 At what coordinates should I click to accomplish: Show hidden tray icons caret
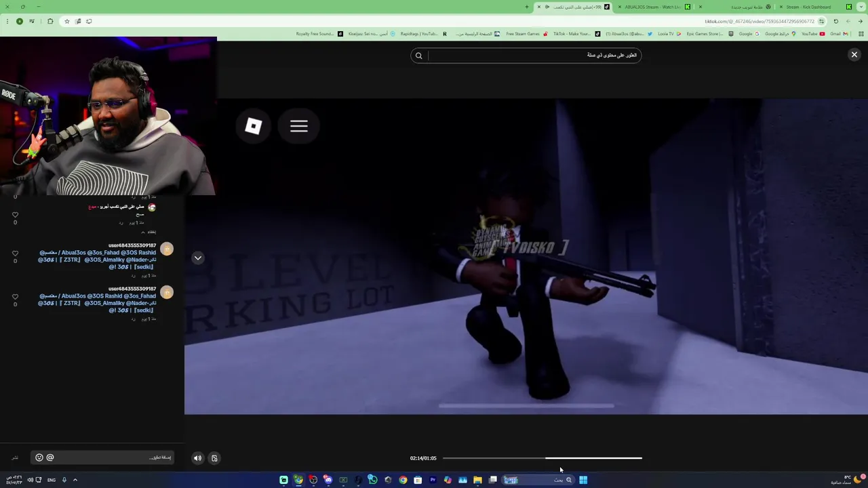(x=75, y=480)
